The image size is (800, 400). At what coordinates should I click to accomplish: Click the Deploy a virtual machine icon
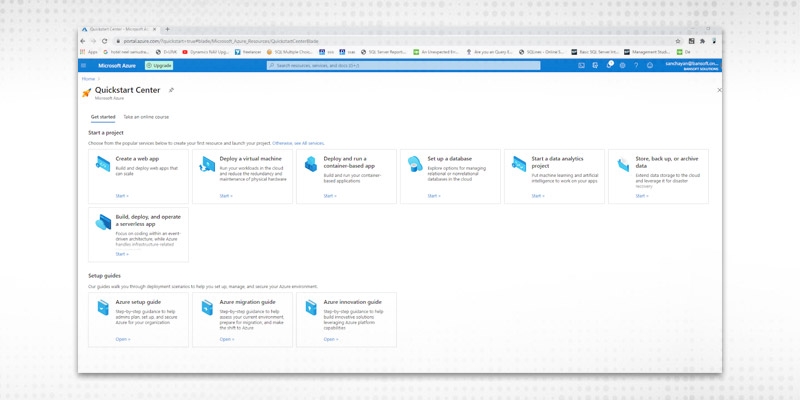coord(207,164)
